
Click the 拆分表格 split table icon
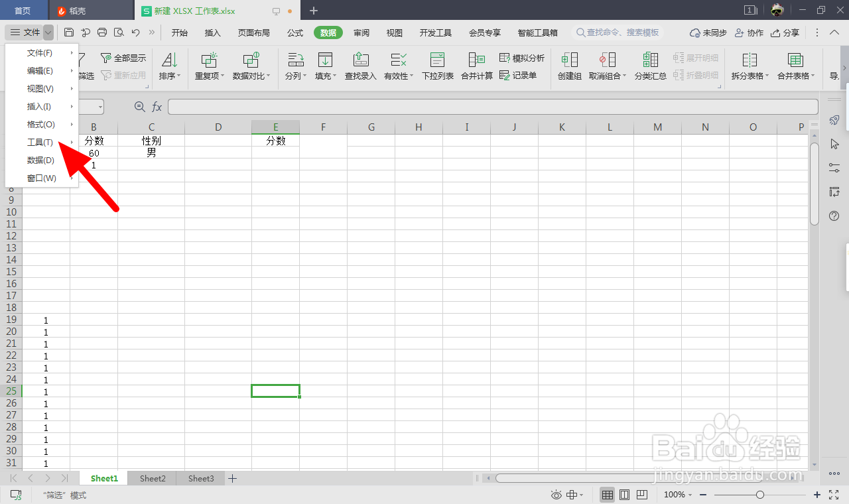pyautogui.click(x=750, y=60)
